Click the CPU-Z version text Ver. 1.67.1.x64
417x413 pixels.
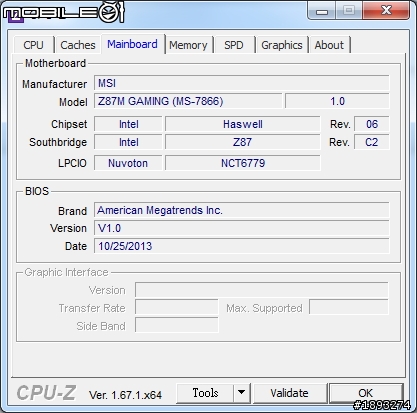(x=125, y=395)
